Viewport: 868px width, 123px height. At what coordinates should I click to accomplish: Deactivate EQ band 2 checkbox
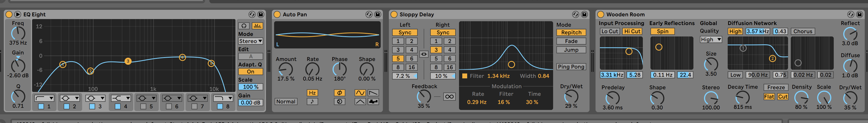click(67, 106)
